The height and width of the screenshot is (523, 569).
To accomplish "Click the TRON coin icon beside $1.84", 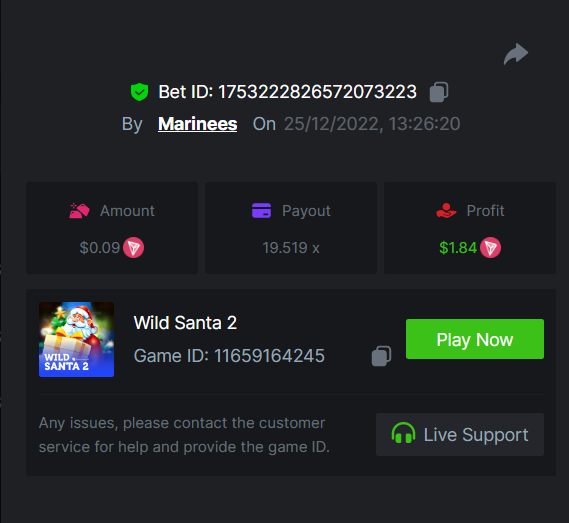I will coord(490,248).
